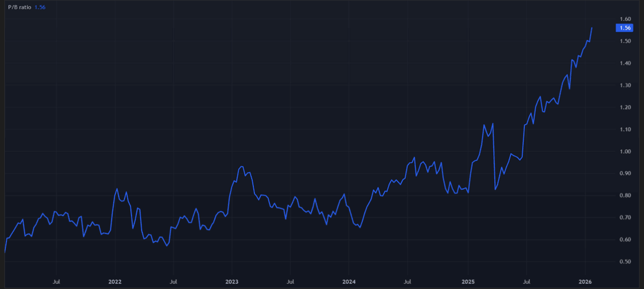Click the Jul label between 2023 and 2024
The image size is (644, 289).
(290, 281)
